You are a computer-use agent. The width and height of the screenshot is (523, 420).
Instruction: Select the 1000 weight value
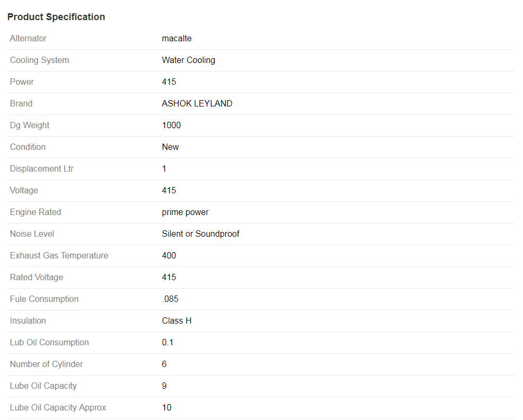coord(171,126)
